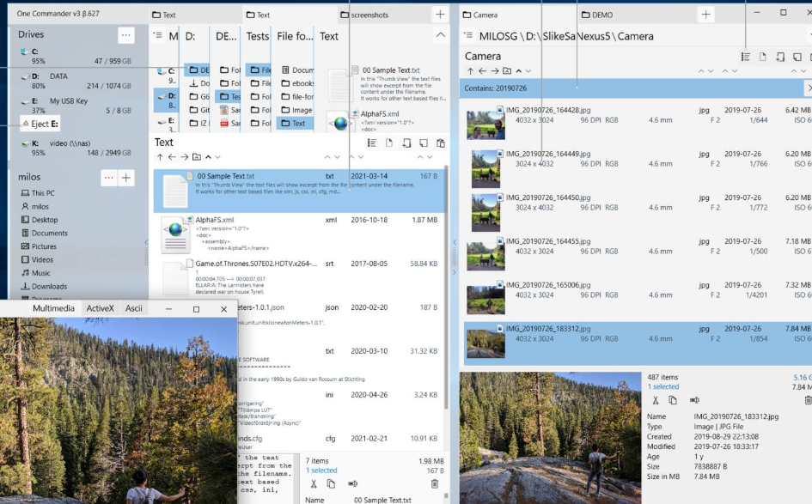Rename the selected image in the Camera pane
812x504 pixels.
coord(694,400)
